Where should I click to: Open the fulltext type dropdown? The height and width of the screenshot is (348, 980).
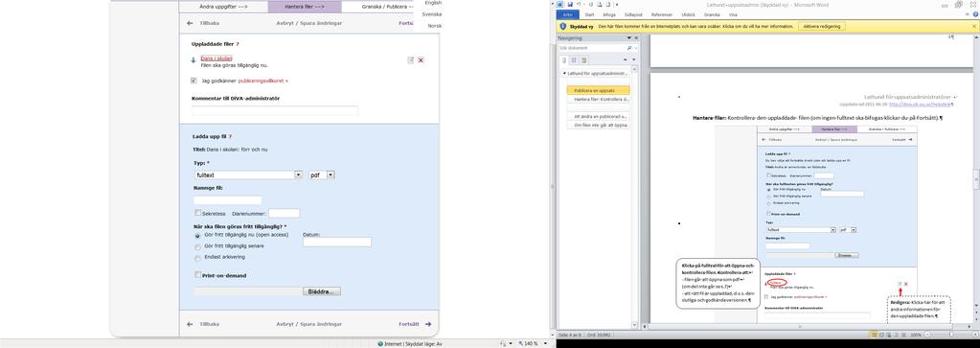pyautogui.click(x=298, y=175)
